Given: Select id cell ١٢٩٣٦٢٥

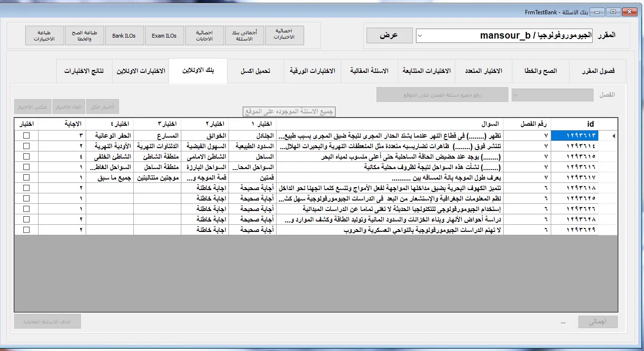Looking at the screenshot, I should click(575, 199).
